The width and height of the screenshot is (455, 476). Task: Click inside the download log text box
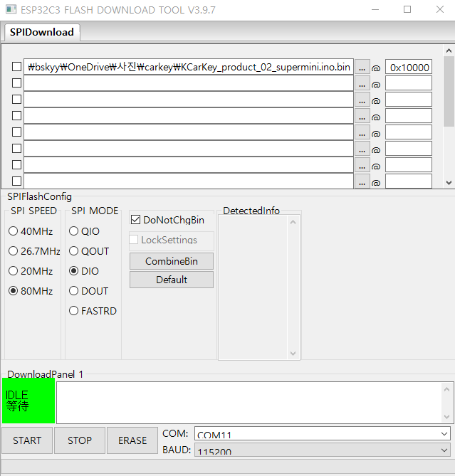pos(249,403)
